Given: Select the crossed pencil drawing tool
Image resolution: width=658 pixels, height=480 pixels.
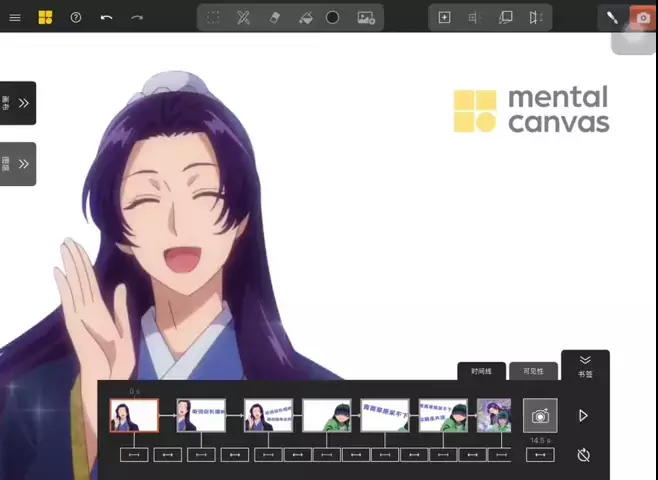Looking at the screenshot, I should [x=243, y=18].
